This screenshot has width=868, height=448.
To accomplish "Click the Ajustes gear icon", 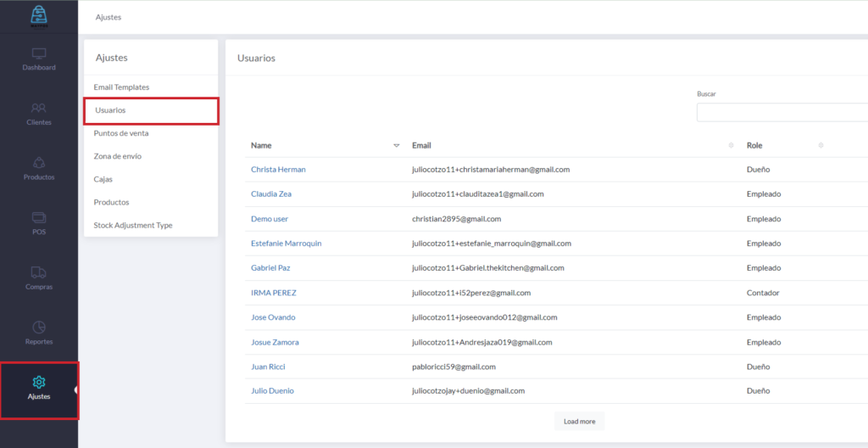I will (39, 383).
